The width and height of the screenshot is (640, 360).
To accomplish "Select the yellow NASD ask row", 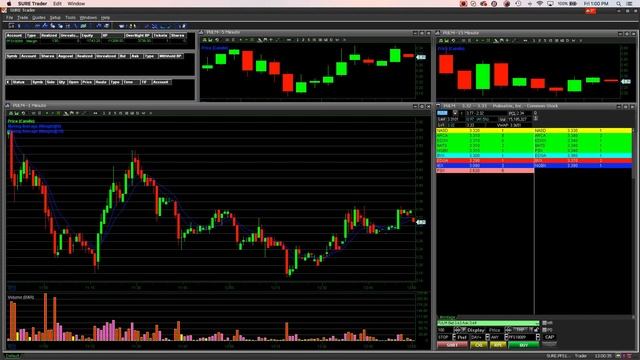I will point(583,131).
